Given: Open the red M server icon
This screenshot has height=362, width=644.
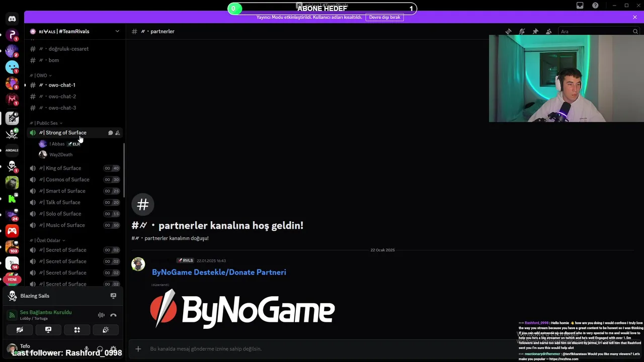Looking at the screenshot, I should pyautogui.click(x=12, y=99).
